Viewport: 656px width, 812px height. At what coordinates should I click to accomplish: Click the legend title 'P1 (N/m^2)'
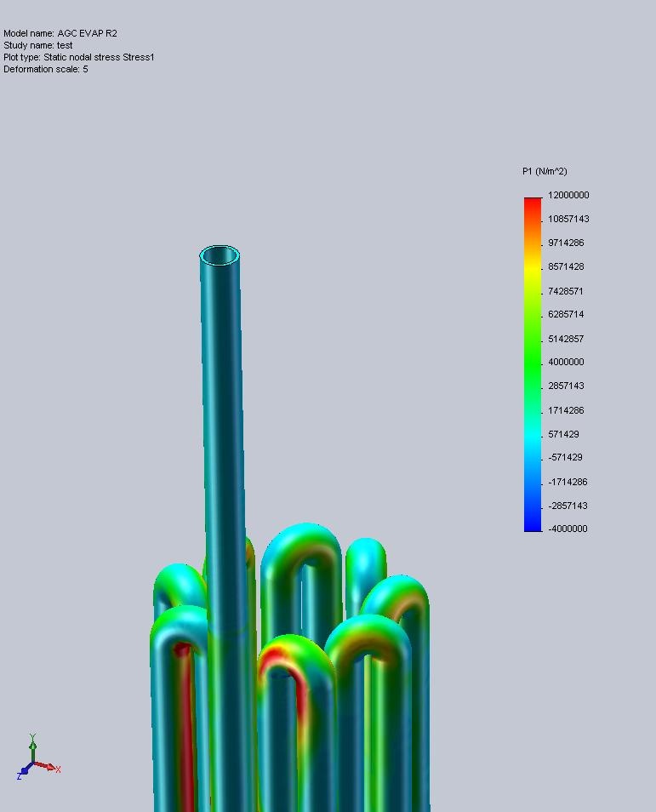545,171
